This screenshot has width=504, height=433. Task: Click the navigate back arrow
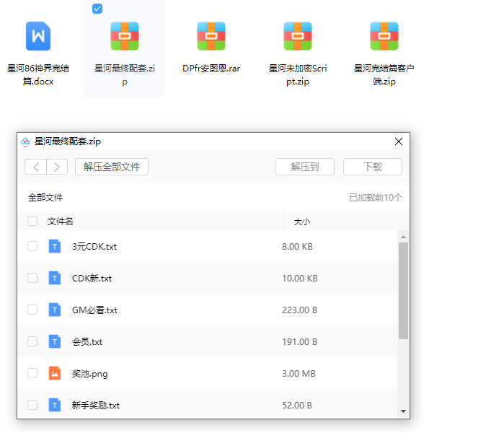[x=36, y=167]
